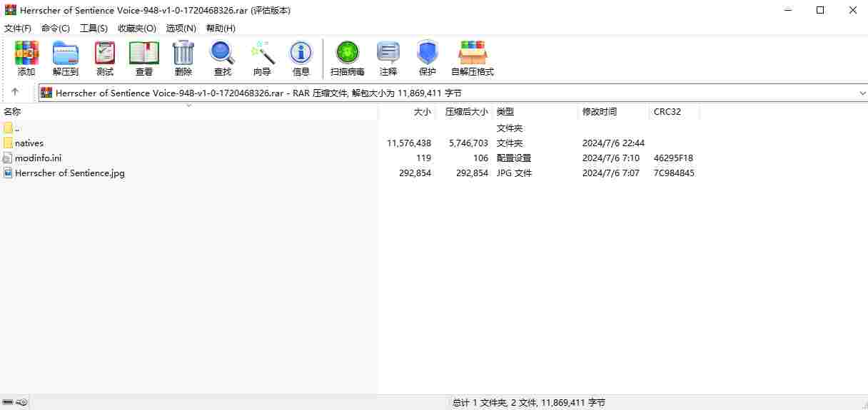Screen dimensions: 868x410
Task: Run the 测试 (Test) archive tool
Action: coord(105,53)
